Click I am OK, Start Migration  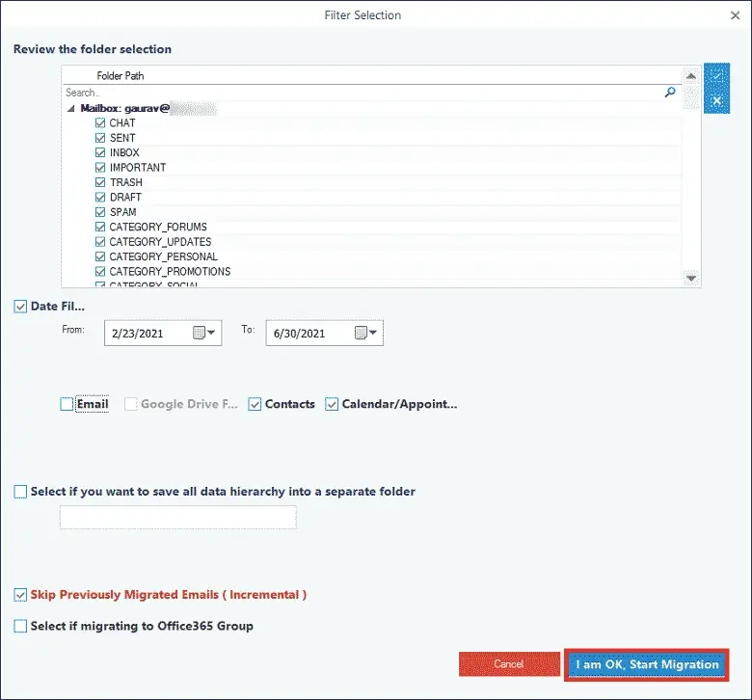click(647, 664)
